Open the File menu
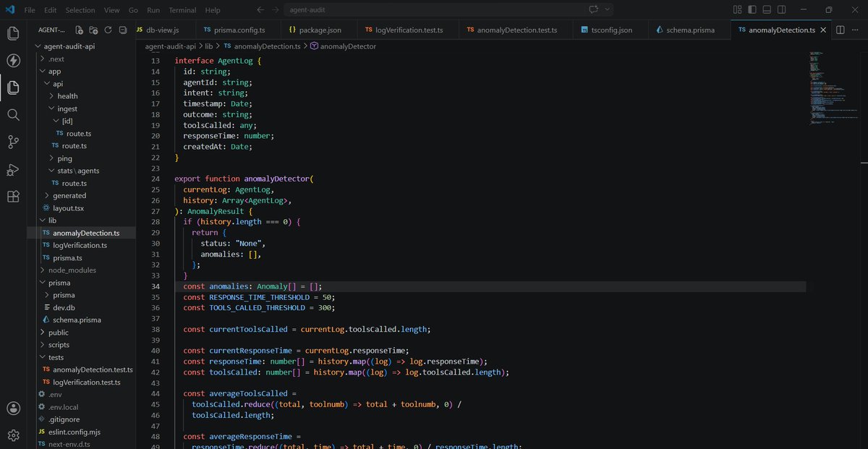 [x=30, y=10]
